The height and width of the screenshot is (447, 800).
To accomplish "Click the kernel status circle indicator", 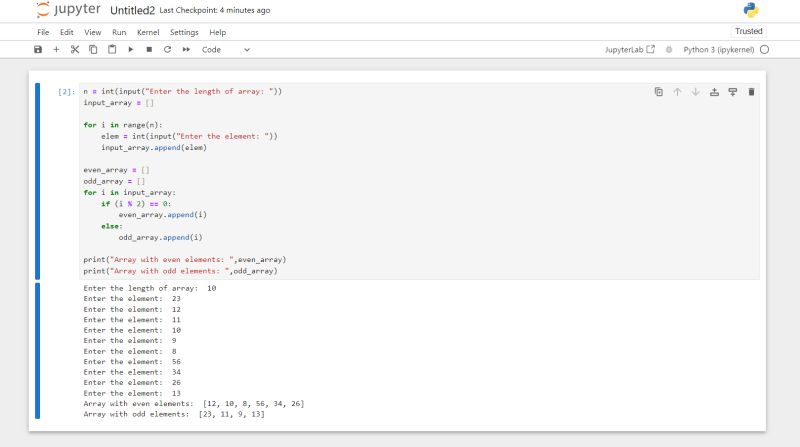I will click(x=764, y=49).
